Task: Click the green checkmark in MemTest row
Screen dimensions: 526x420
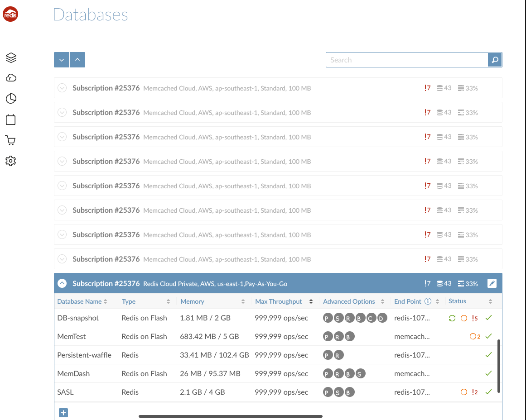Action: tap(488, 336)
